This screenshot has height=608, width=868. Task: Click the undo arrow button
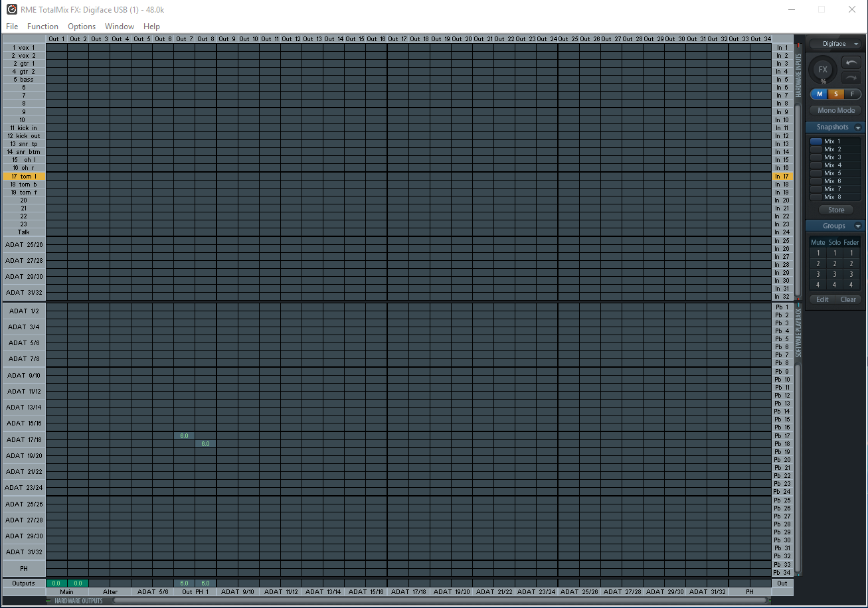[851, 62]
